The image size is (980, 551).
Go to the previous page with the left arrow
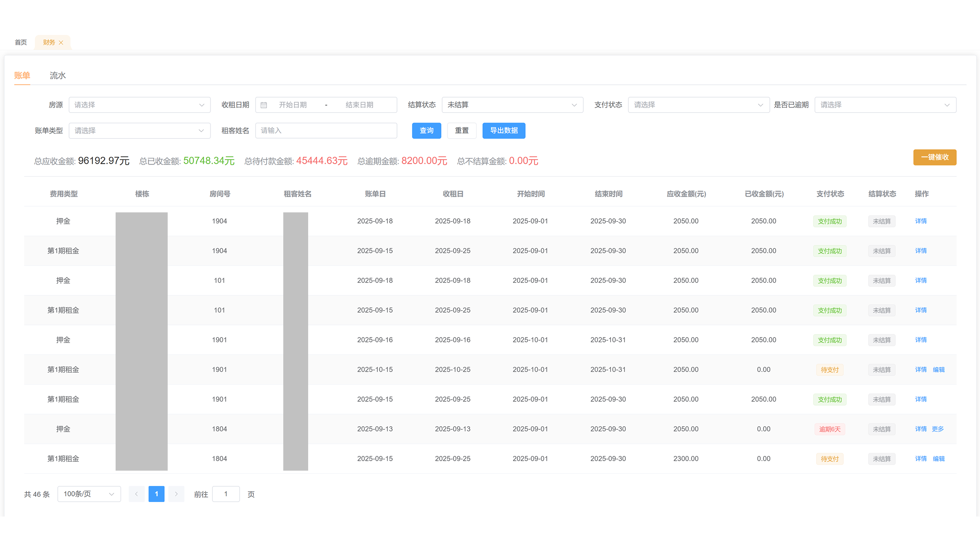point(136,494)
